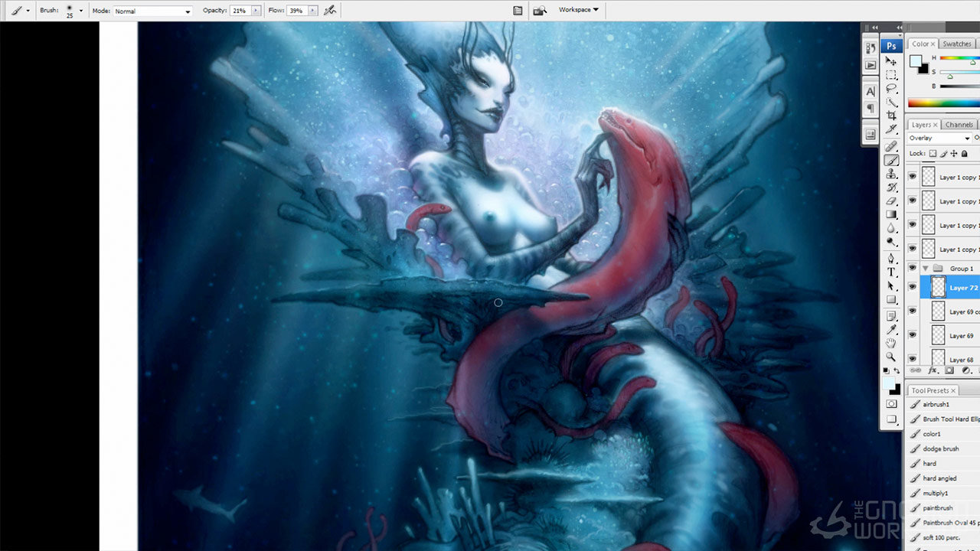Select the Eyedropper tool
Screen dimensions: 980x551
point(891,329)
